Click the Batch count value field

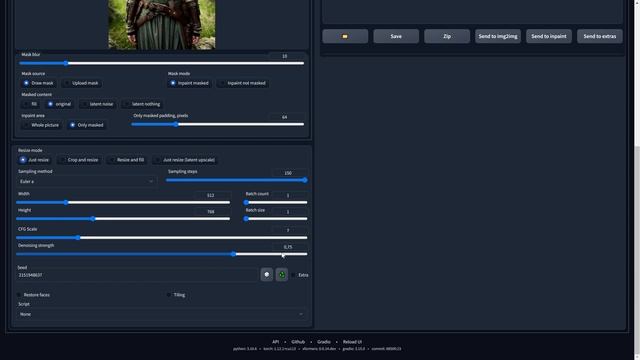pyautogui.click(x=289, y=196)
